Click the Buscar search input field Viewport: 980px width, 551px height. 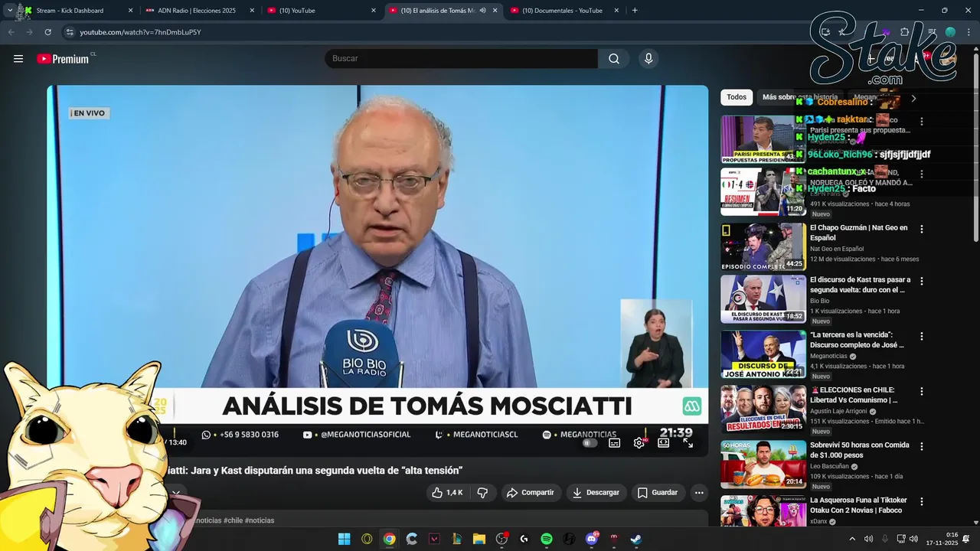[x=462, y=59]
